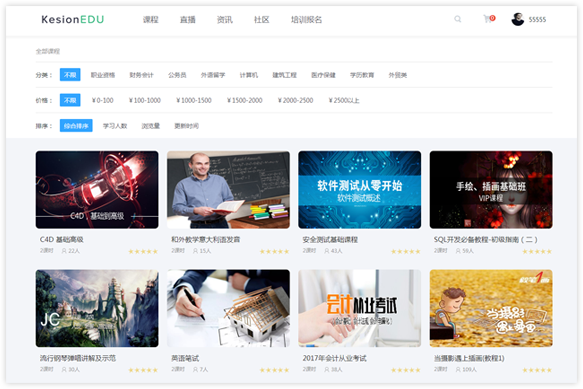Open the 和外教学意大利语发音 course title
This screenshot has height=389, width=583.
pyautogui.click(x=206, y=239)
